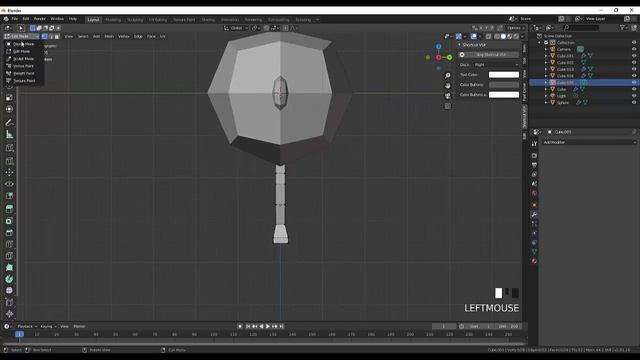Switch to the UV Editing workspace tab
Screen dimensions: 640x360
pos(158,20)
